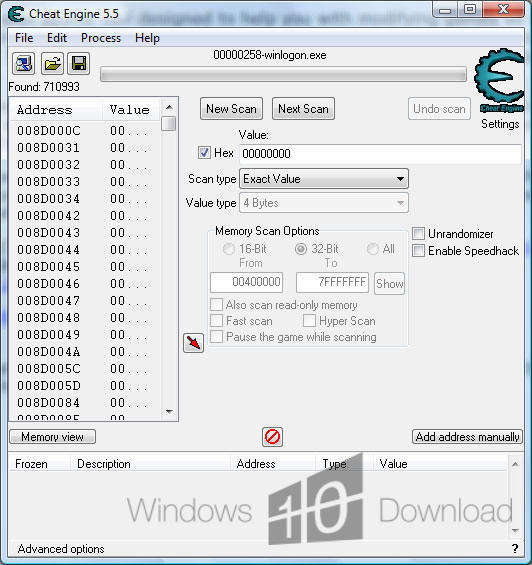Click cheat table scroll up arrow

point(515,464)
